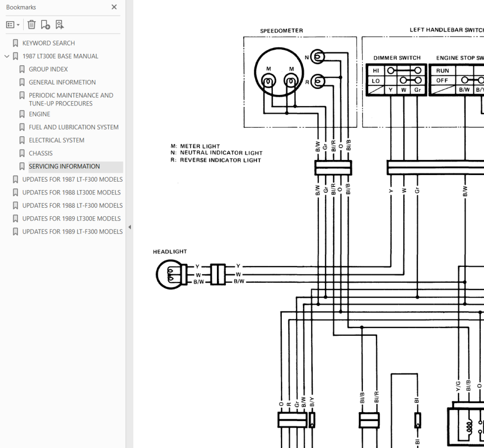
Task: Click the LEFT HANDLEBAR SWITCH heading
Action: (x=447, y=30)
